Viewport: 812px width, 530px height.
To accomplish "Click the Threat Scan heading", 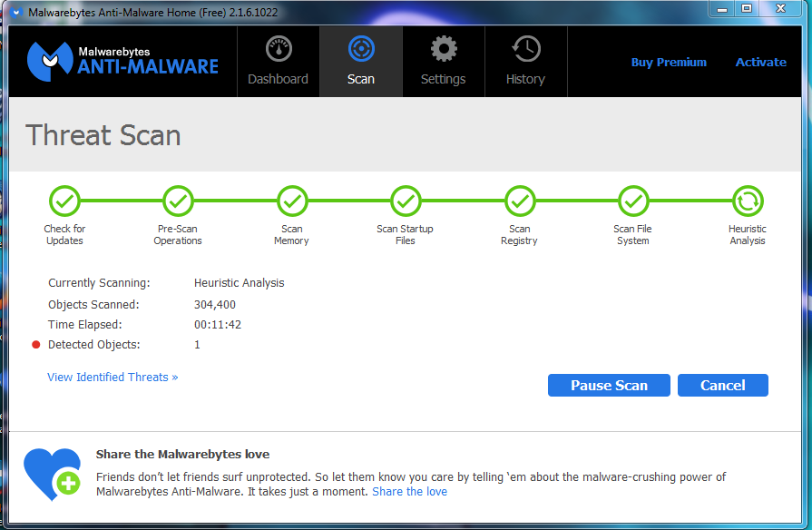I will point(103,136).
